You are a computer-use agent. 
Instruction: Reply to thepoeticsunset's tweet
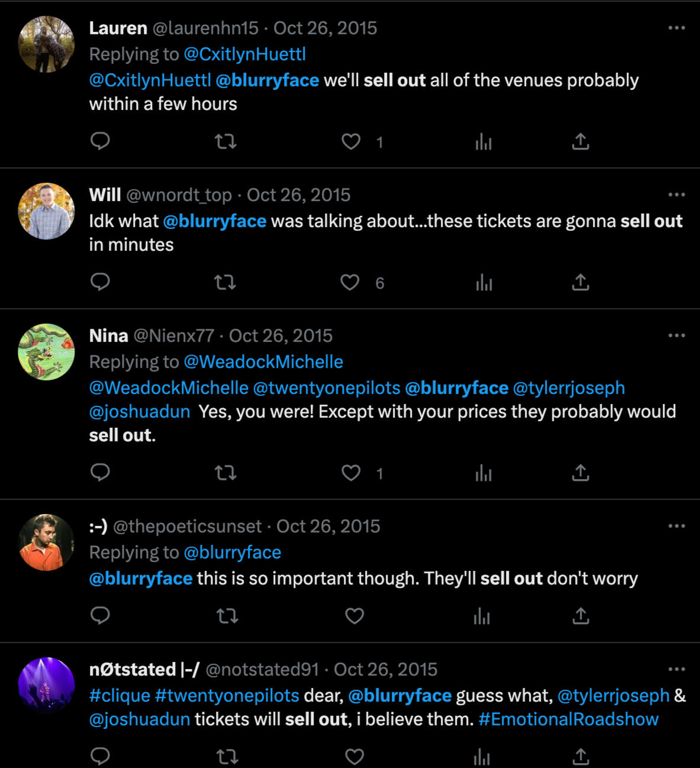(x=100, y=616)
